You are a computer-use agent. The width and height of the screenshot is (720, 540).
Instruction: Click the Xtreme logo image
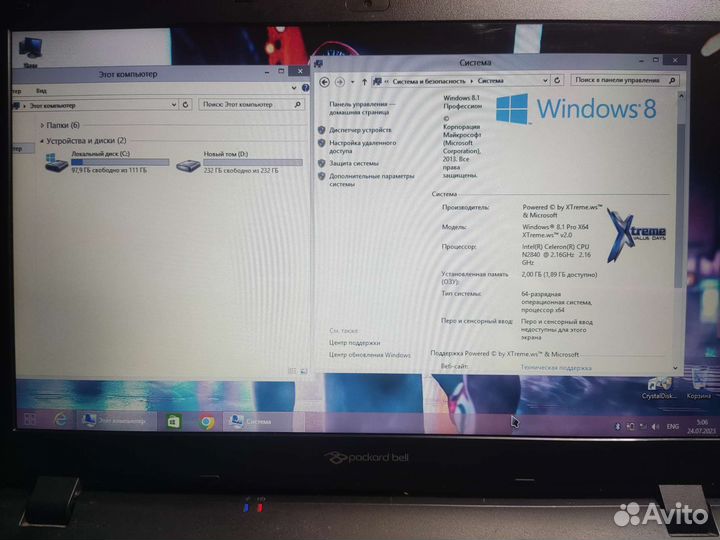pyautogui.click(x=636, y=235)
